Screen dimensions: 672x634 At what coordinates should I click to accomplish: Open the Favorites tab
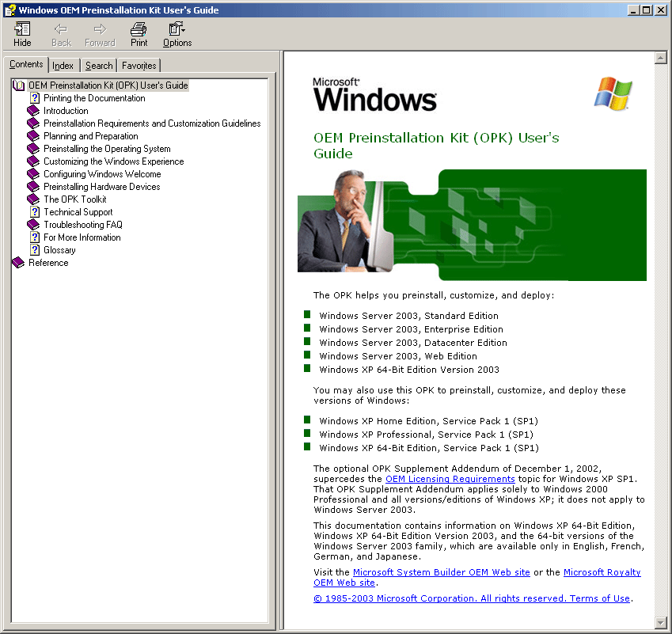pyautogui.click(x=139, y=66)
